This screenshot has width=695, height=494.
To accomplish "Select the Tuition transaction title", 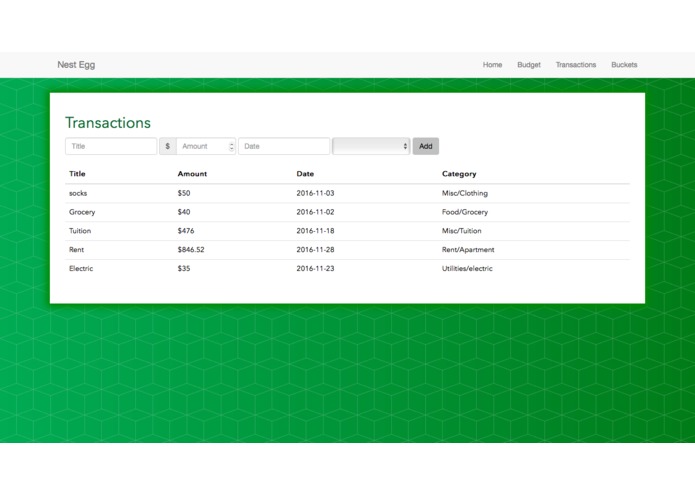I will (x=80, y=231).
